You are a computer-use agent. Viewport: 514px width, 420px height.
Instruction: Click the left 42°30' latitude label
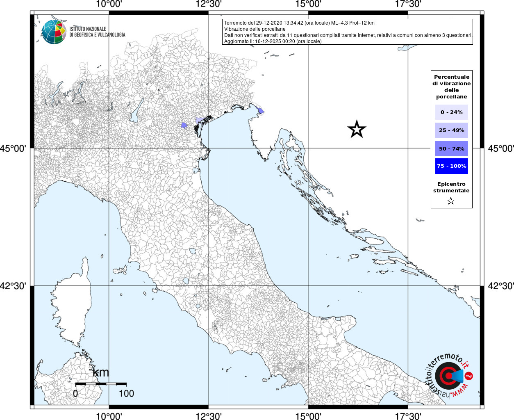coord(13,286)
